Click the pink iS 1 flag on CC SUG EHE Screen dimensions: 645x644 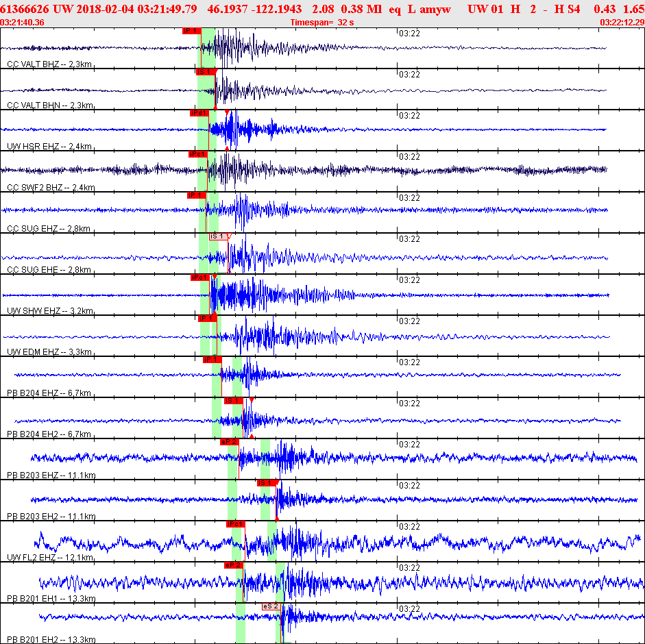click(x=217, y=236)
